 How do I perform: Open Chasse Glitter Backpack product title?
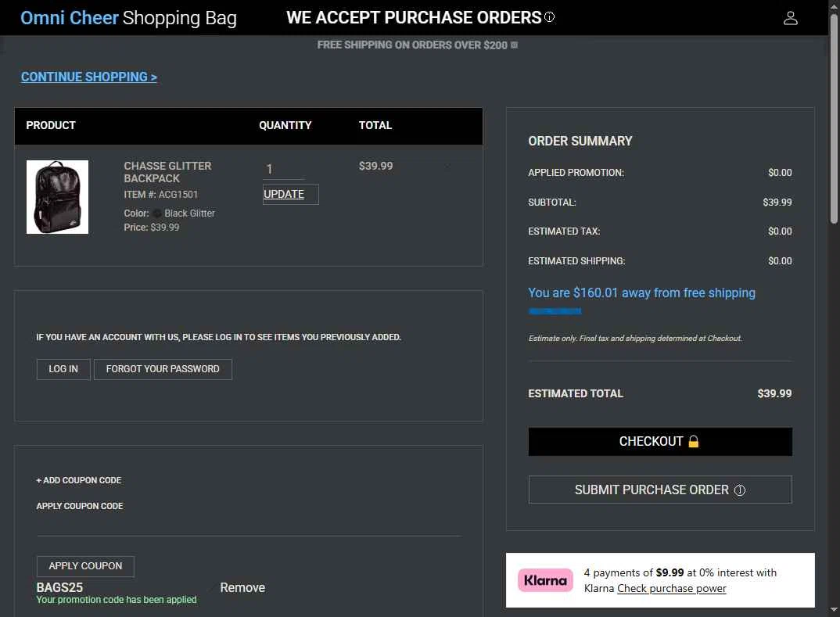tap(167, 172)
